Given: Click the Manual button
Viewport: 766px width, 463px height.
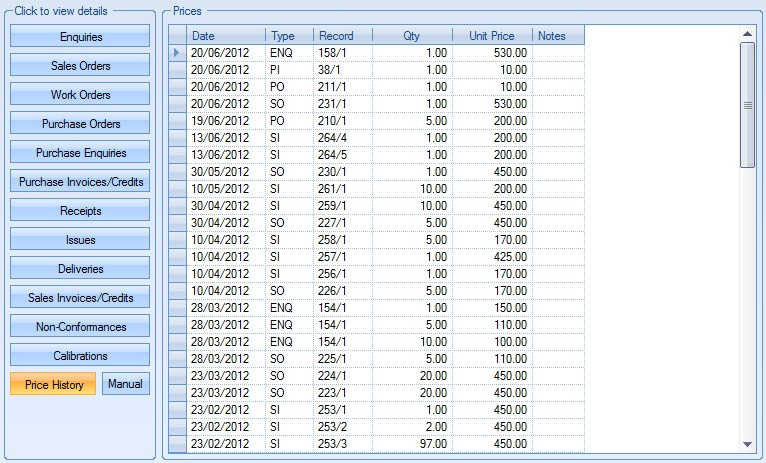Looking at the screenshot, I should tap(125, 384).
